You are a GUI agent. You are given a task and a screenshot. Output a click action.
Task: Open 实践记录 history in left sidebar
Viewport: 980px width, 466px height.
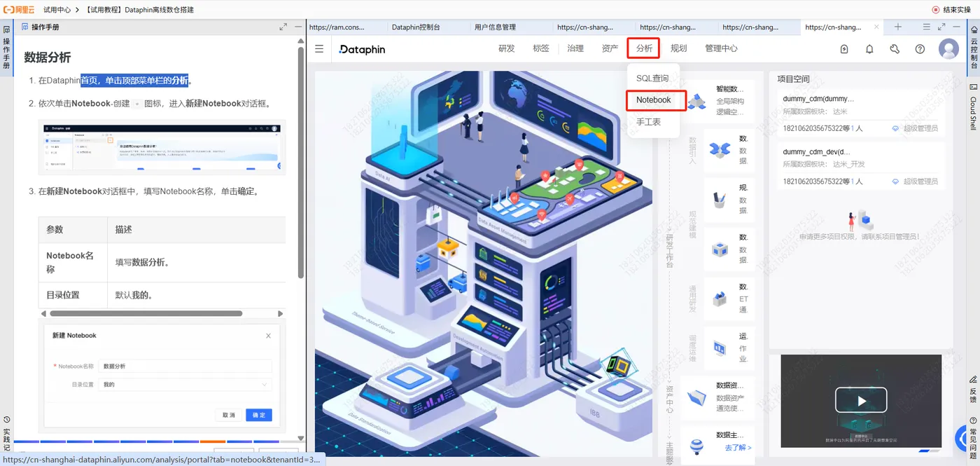click(6, 434)
